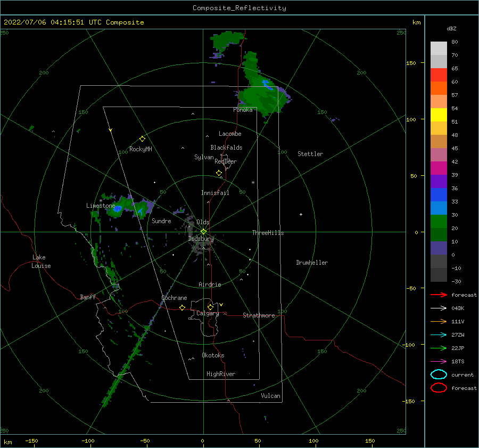This screenshot has width=479, height=448.
Task: Pick the light grey 70-80 dBZ swatch
Action: click(439, 48)
